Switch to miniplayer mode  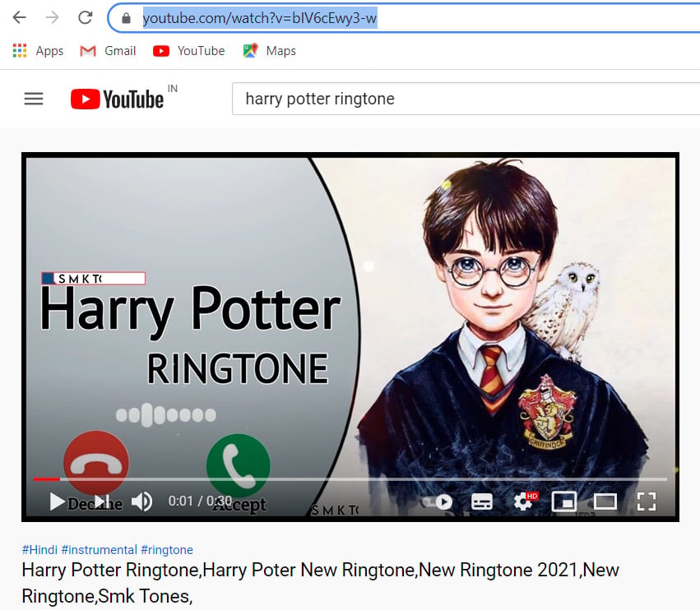[564, 501]
